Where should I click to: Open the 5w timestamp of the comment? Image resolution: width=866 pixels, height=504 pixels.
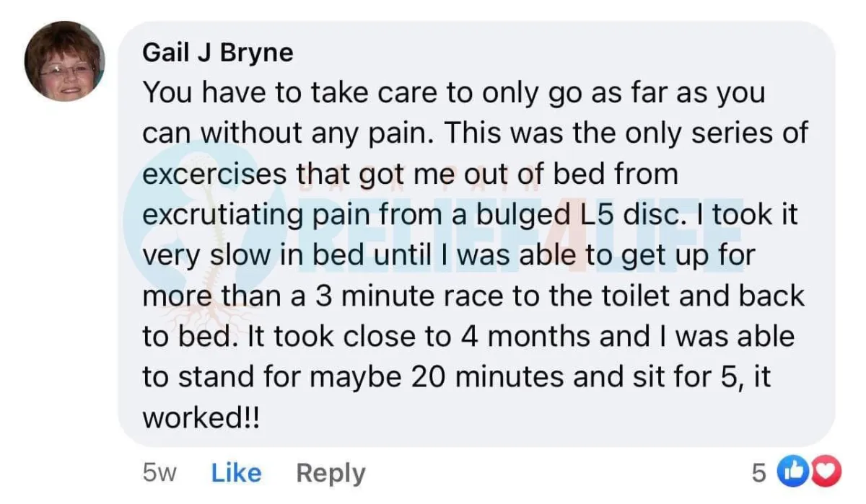159,473
